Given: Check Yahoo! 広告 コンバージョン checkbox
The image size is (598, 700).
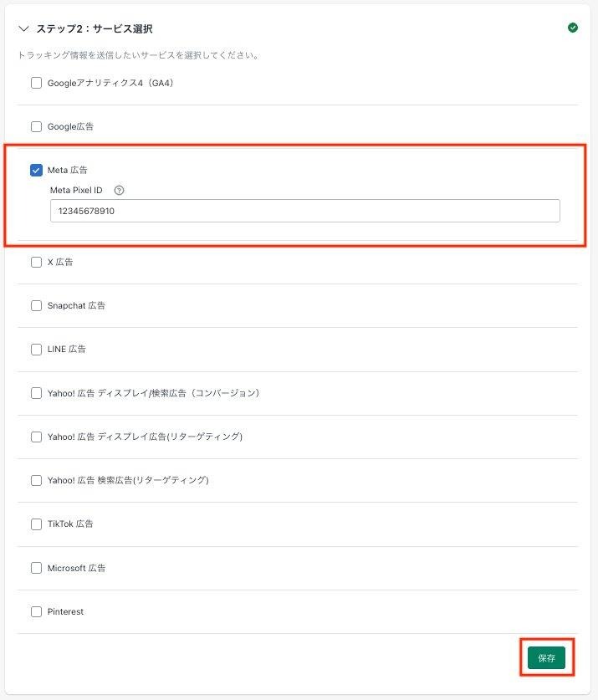Looking at the screenshot, I should tap(36, 392).
